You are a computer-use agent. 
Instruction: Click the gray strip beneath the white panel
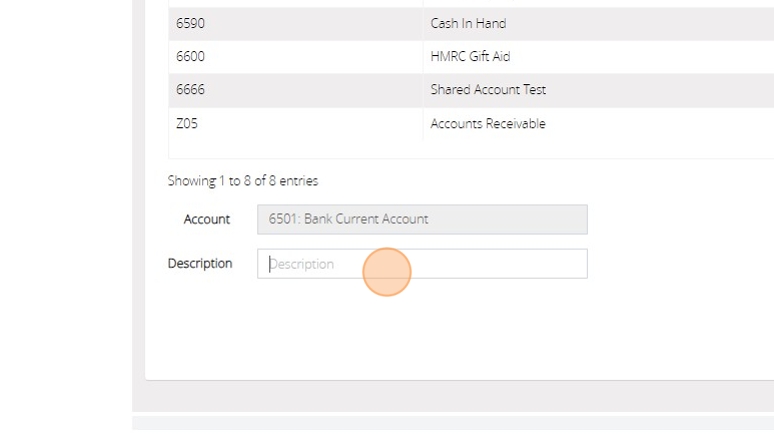450,396
